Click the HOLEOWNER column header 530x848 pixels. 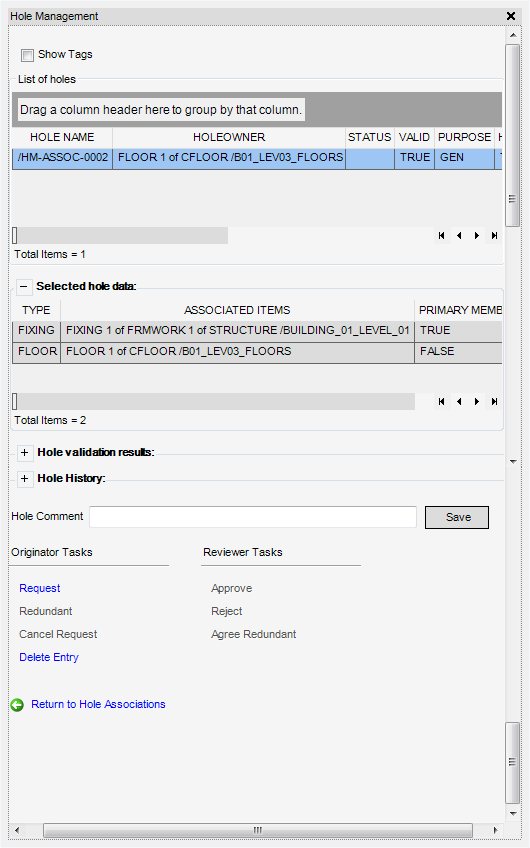229,137
